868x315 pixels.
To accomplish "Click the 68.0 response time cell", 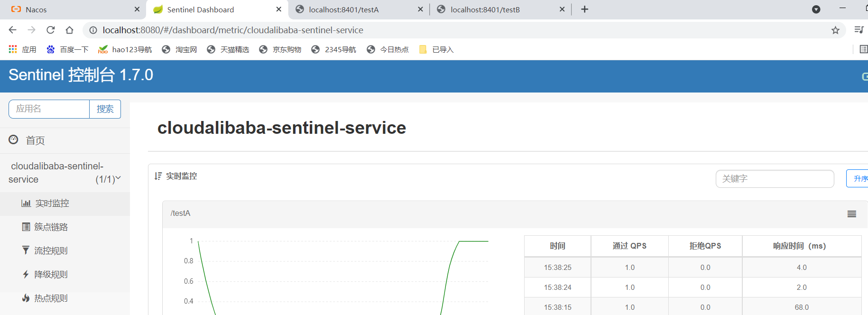I will pyautogui.click(x=802, y=307).
